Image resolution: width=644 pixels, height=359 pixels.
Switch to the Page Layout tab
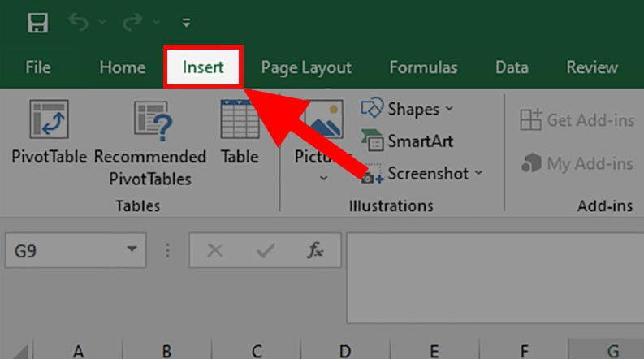pyautogui.click(x=306, y=67)
